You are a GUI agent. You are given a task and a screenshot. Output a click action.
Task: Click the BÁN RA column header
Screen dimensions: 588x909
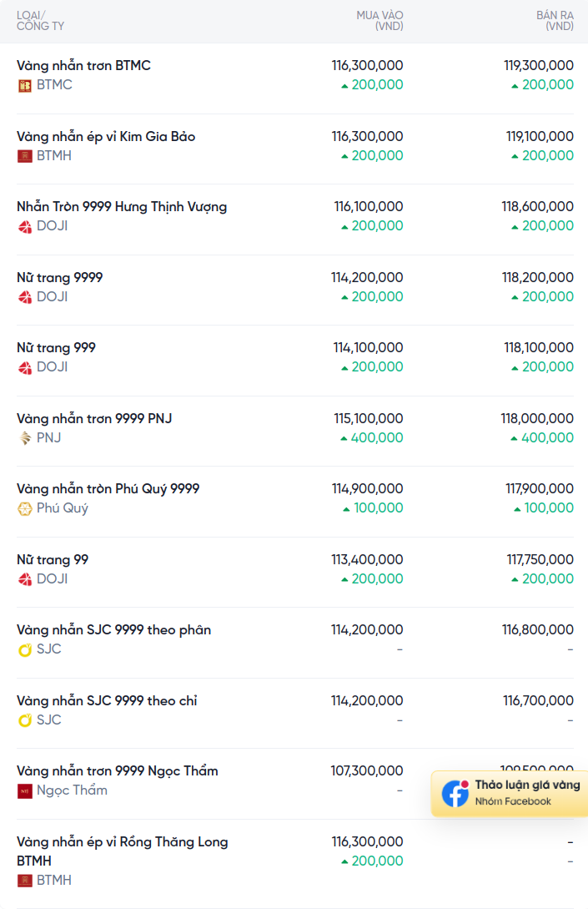[555, 20]
